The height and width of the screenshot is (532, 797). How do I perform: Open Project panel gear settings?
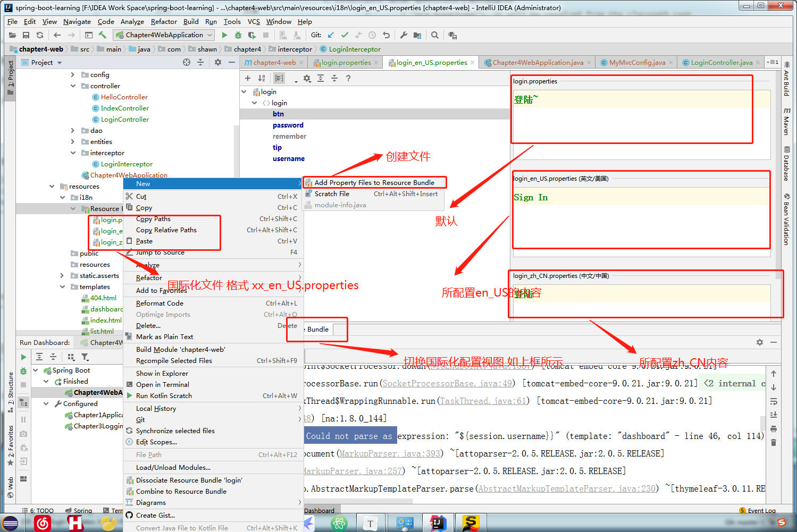[x=218, y=62]
